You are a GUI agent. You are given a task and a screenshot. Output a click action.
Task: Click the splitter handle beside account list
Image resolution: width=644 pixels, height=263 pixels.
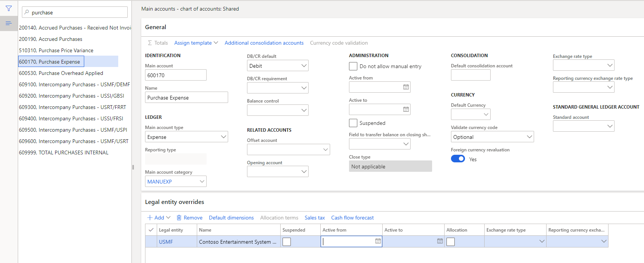133,167
